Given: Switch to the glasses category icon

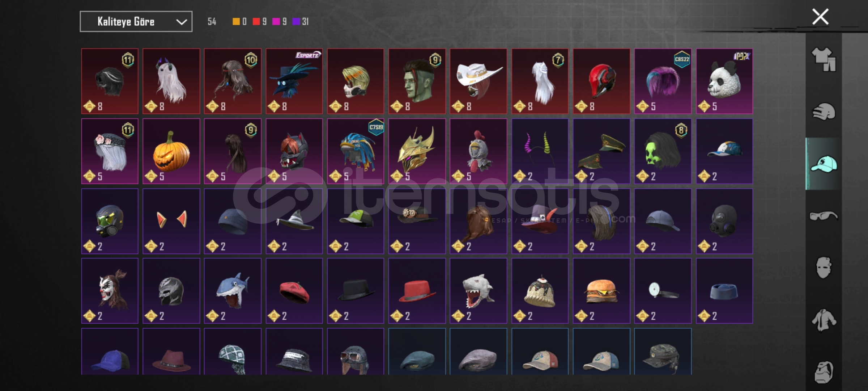Looking at the screenshot, I should click(x=824, y=216).
